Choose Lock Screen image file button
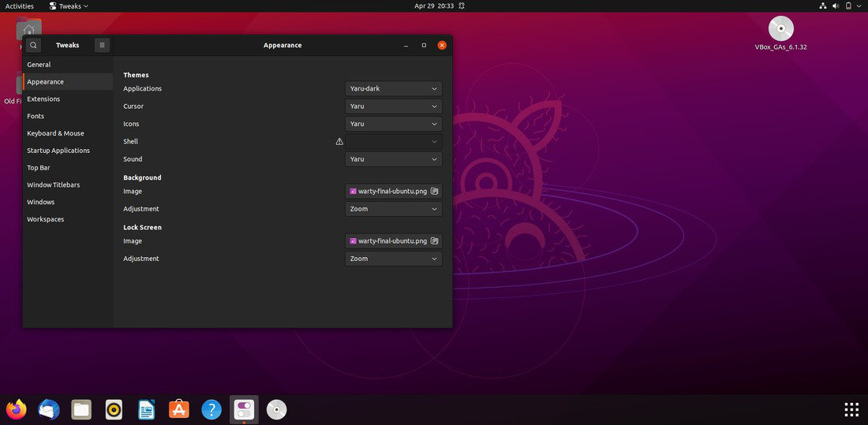Image resolution: width=868 pixels, height=425 pixels. 393,241
